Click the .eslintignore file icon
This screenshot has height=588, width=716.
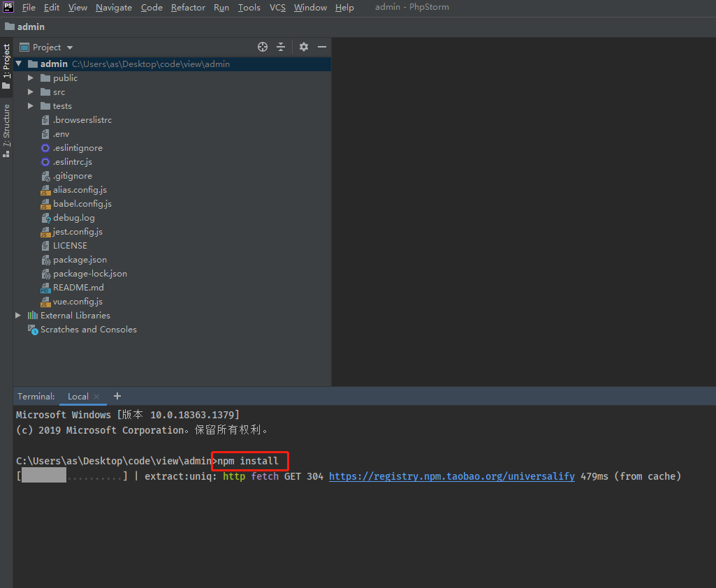click(45, 148)
